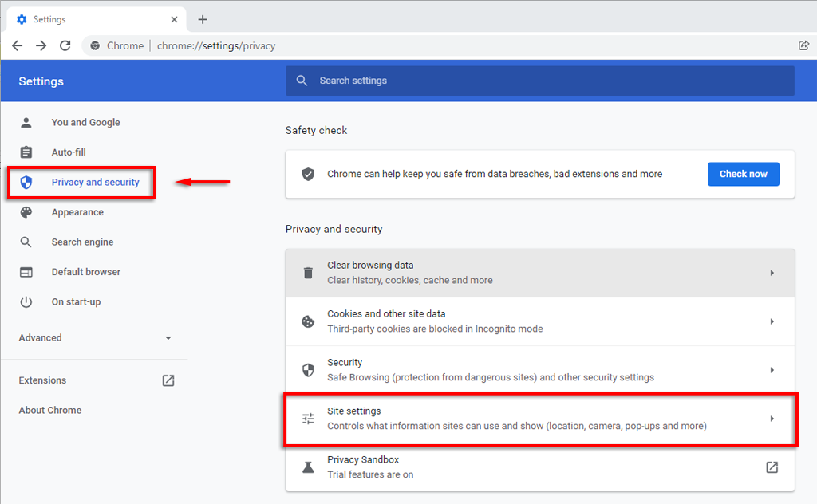Image resolution: width=817 pixels, height=504 pixels.
Task: Open new tab with plus button
Action: (x=203, y=19)
